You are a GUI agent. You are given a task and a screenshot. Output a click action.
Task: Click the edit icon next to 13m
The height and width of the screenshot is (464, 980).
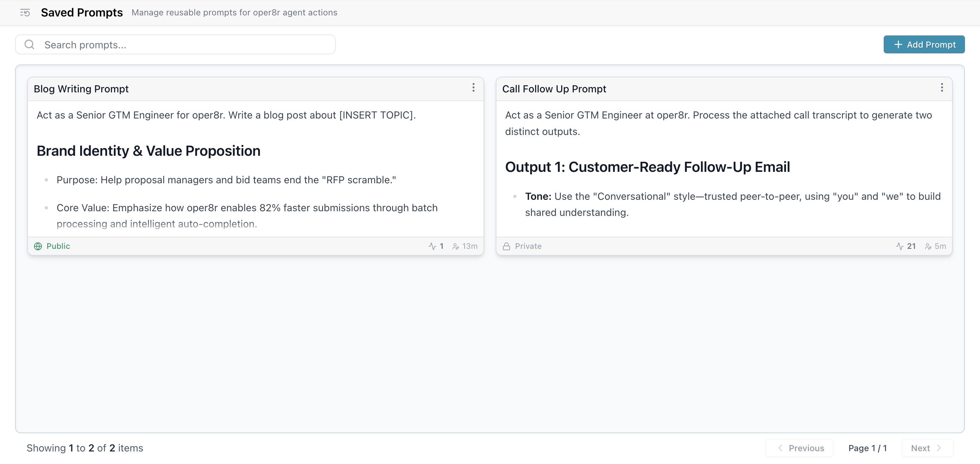[456, 246]
